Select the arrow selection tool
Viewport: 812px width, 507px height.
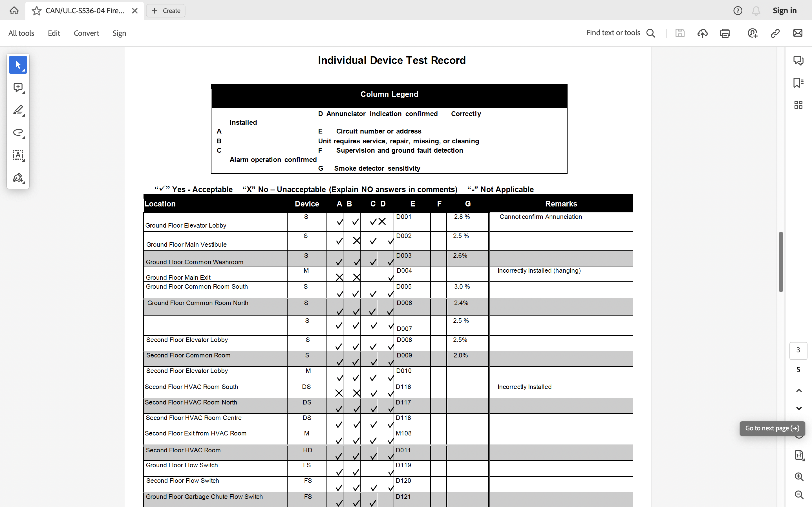click(x=18, y=65)
